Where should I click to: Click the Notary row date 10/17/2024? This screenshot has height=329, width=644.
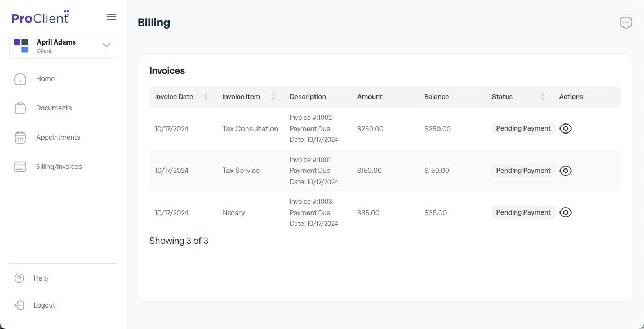172,213
